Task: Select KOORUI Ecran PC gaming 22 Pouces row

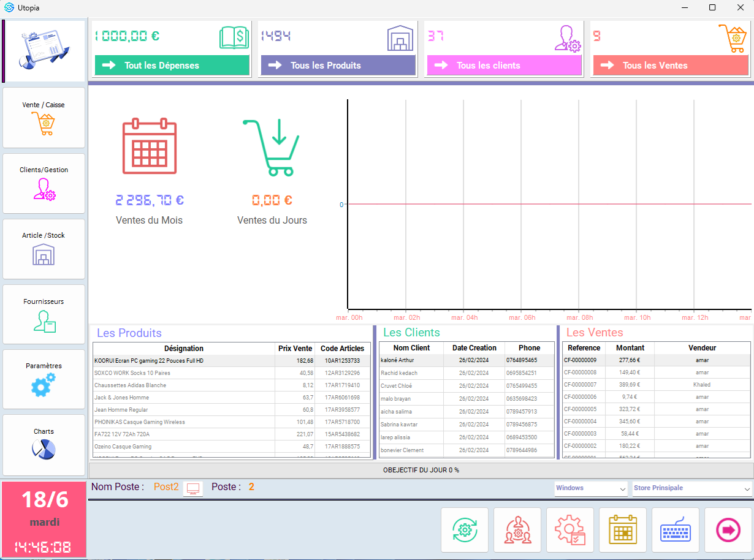Action: click(232, 361)
